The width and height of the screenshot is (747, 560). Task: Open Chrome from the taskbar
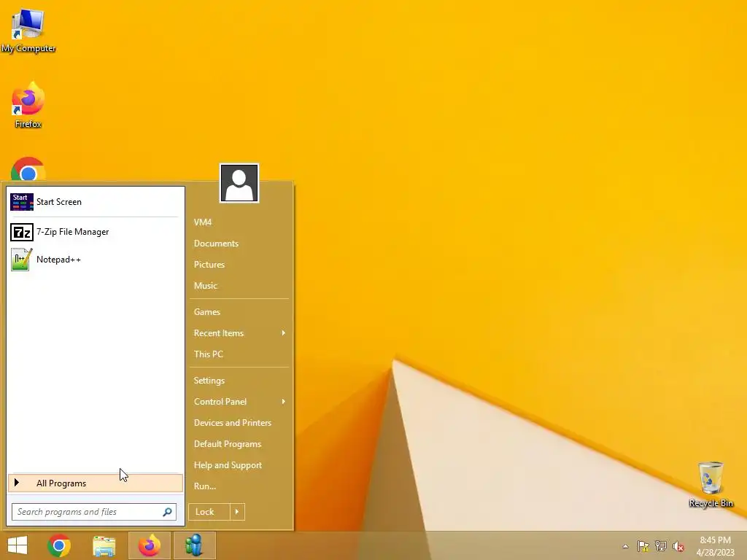pos(59,545)
